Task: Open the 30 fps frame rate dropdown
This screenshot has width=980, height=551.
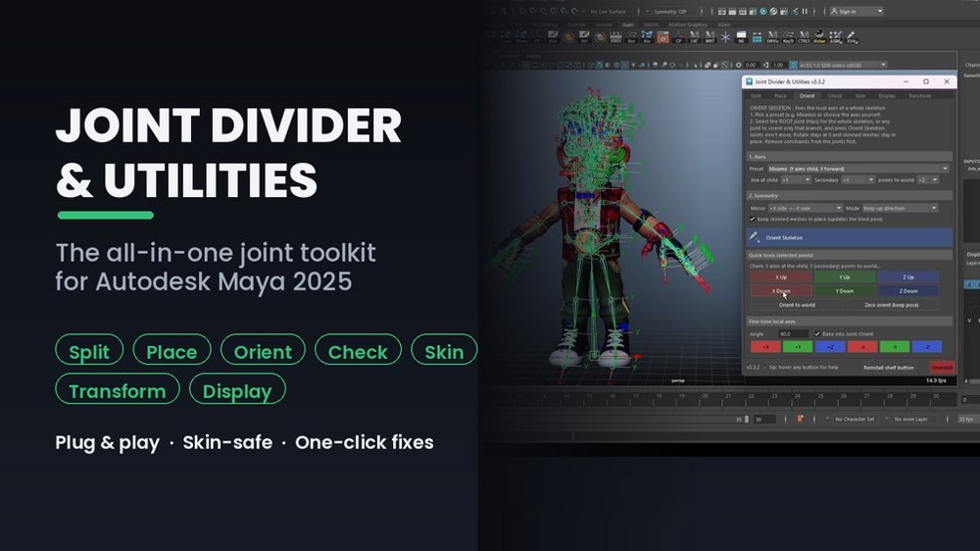Action: point(968,419)
